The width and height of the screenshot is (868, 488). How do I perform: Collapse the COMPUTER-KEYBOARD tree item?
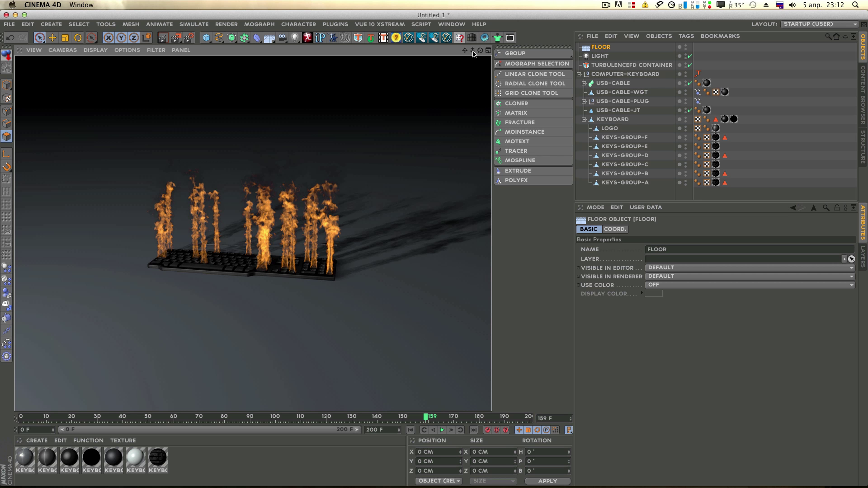pyautogui.click(x=579, y=74)
